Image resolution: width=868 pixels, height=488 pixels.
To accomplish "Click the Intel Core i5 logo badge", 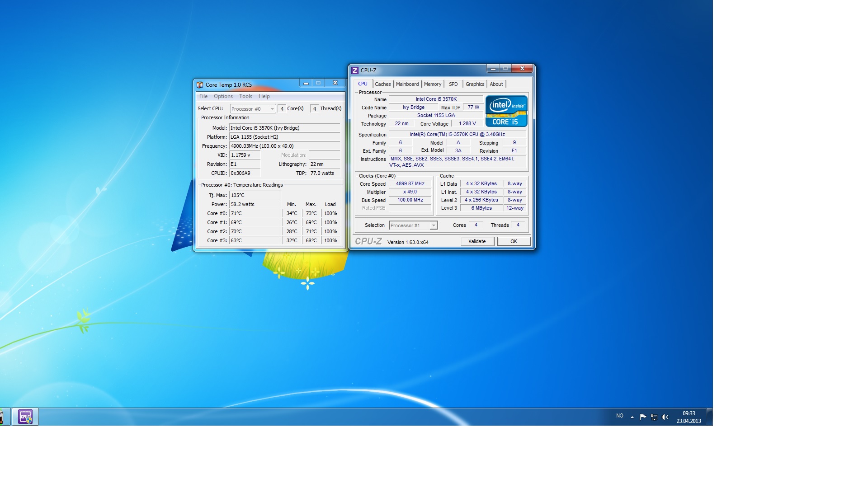I will pyautogui.click(x=506, y=111).
